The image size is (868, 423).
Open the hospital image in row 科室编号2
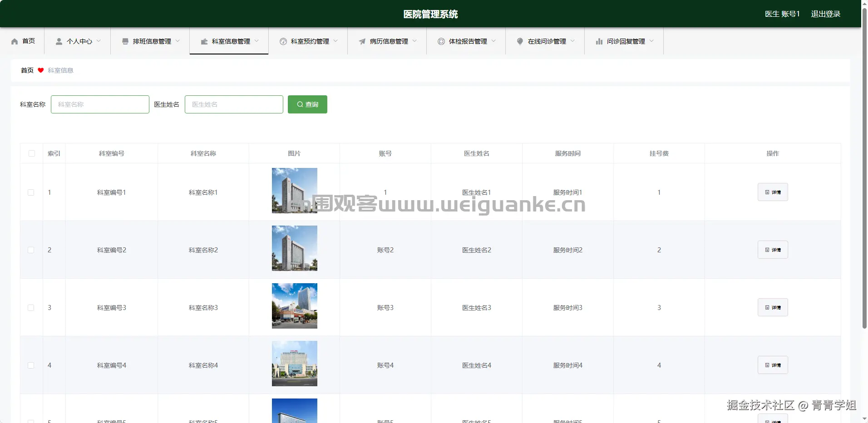[x=295, y=248]
